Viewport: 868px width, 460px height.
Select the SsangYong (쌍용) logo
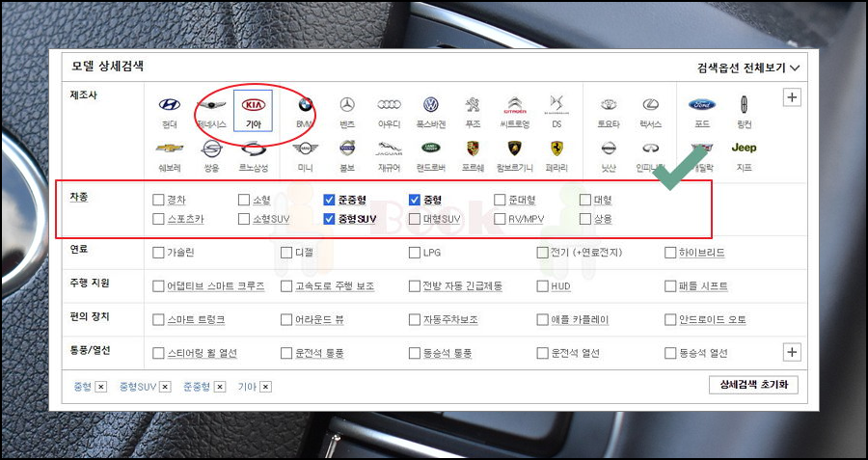(211, 149)
